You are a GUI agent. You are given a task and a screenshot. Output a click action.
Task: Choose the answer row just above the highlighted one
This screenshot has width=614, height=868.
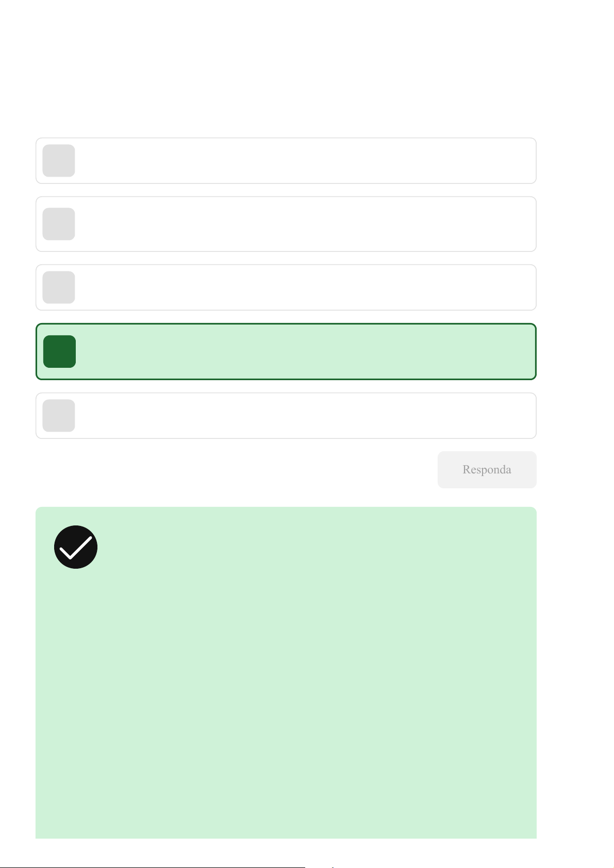pyautogui.click(x=304, y=287)
